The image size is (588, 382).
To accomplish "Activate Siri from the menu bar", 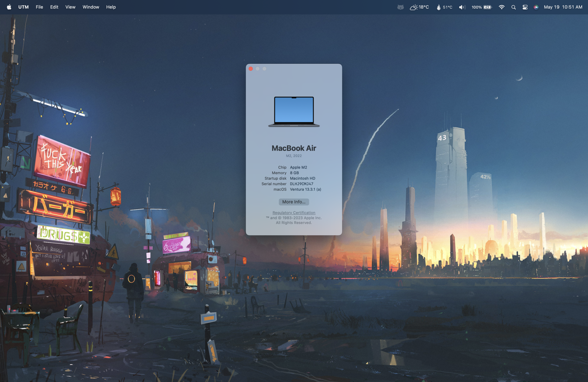I will (536, 7).
